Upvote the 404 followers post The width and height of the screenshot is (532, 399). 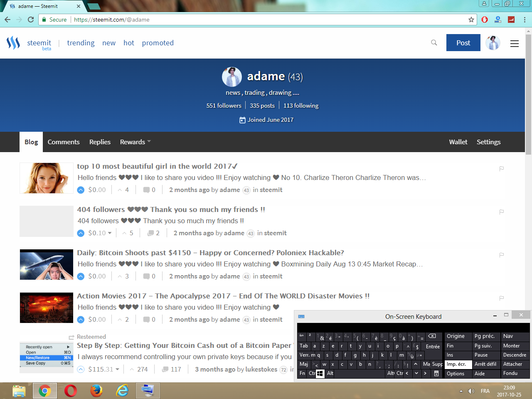[81, 233]
